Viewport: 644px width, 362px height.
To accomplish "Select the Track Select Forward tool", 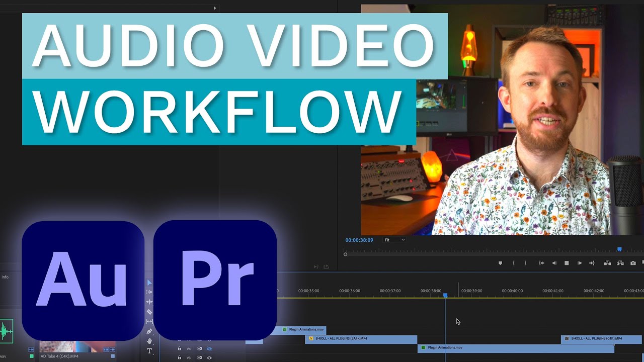I will point(149,292).
